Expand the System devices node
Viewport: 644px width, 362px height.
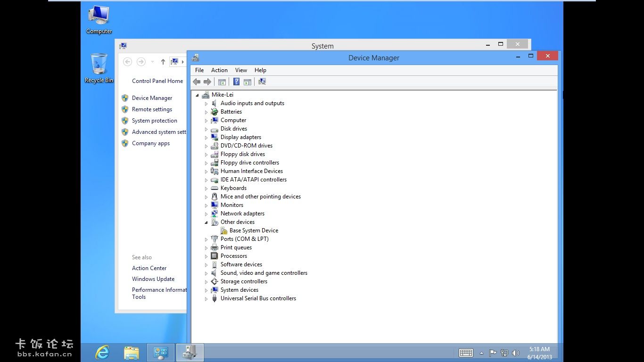(x=206, y=290)
